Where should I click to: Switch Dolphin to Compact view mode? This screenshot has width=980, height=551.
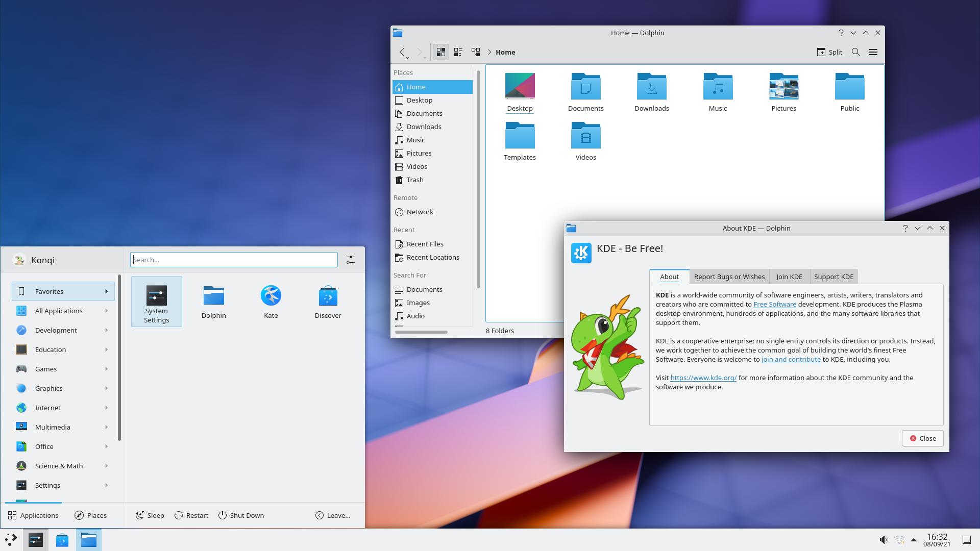pos(458,52)
